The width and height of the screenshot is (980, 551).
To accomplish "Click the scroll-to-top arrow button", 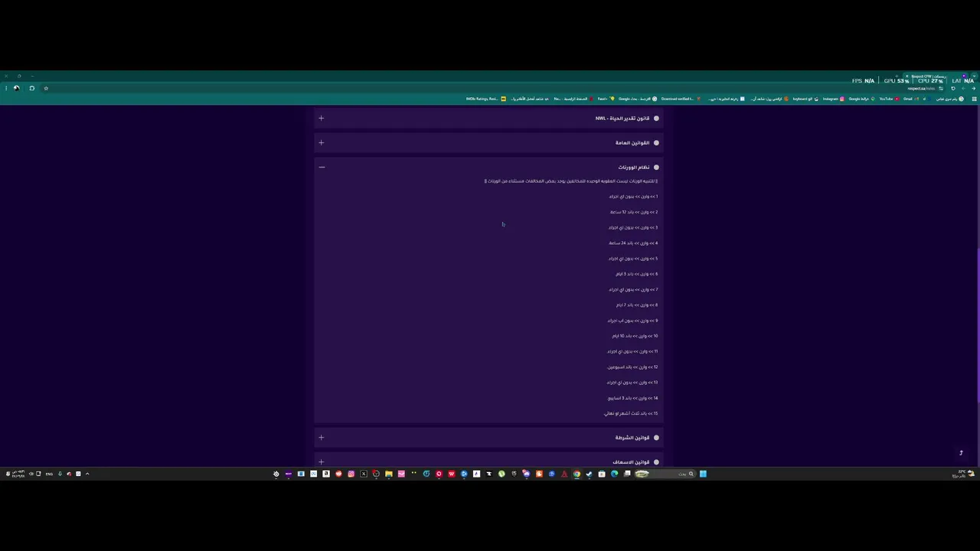I will coord(961,453).
